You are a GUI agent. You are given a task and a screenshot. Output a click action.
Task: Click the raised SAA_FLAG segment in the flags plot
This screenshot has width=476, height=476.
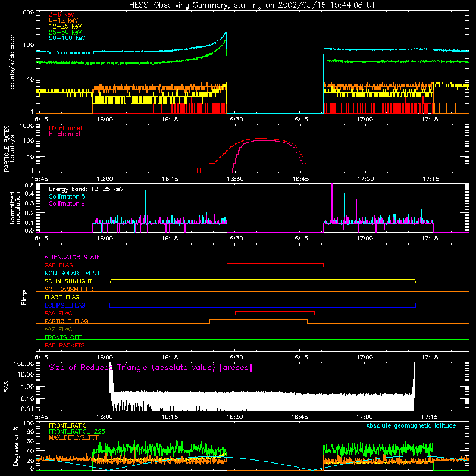click(275, 312)
